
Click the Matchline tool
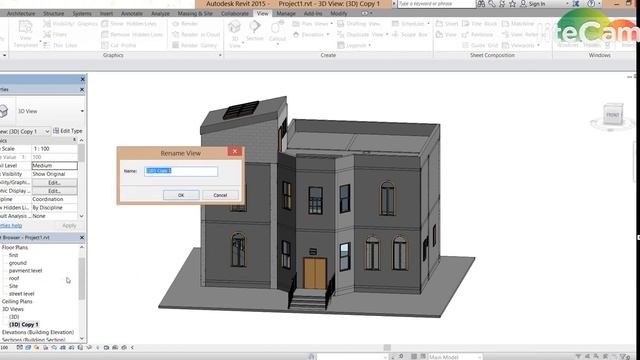point(518,24)
